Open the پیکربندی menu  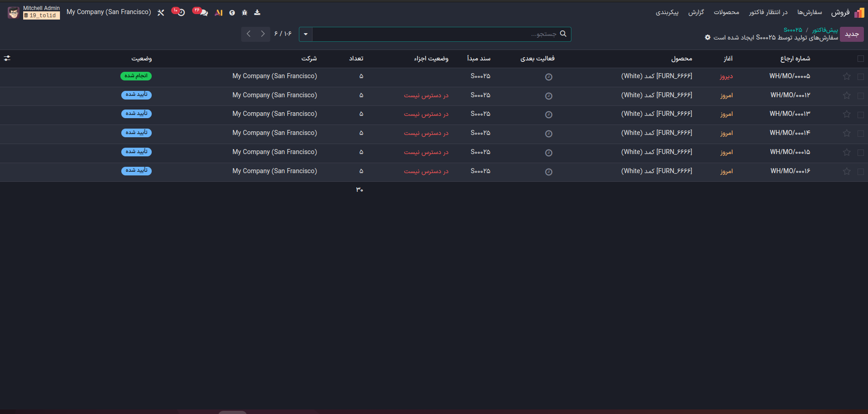point(667,12)
